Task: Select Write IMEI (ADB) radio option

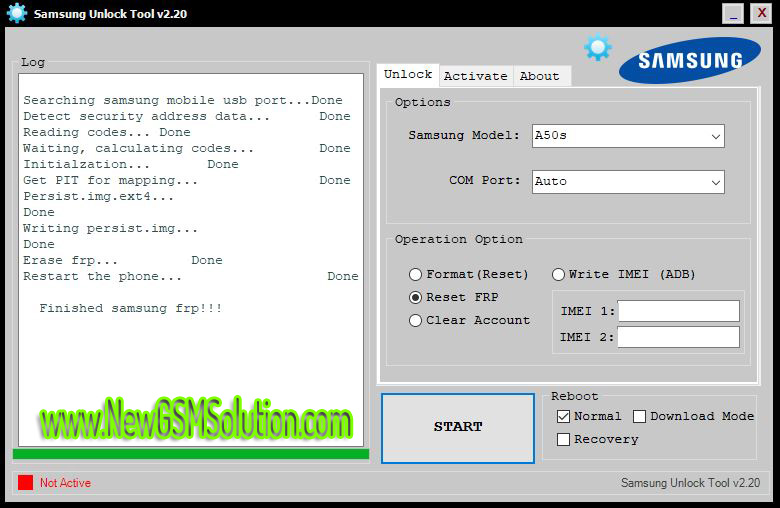Action: pos(623,274)
